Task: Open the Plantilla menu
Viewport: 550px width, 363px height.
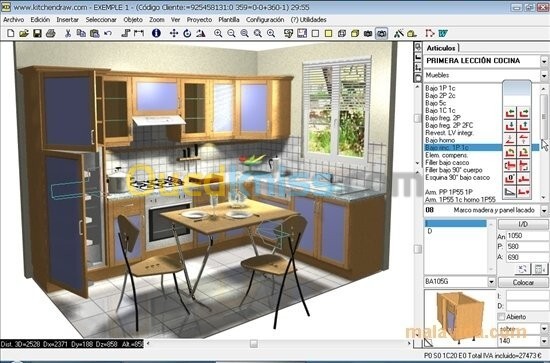Action: tap(229, 20)
